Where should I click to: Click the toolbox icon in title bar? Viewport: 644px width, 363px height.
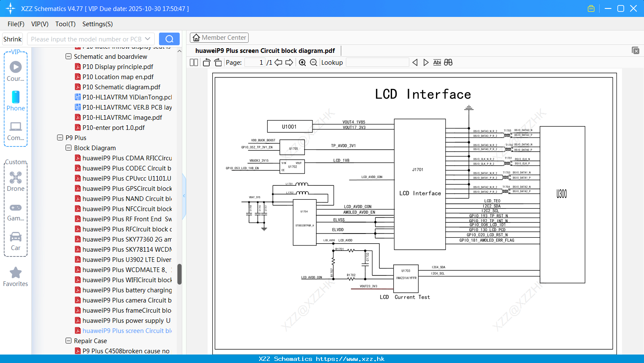(x=591, y=8)
